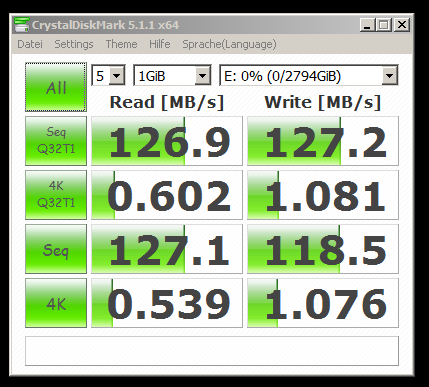The height and width of the screenshot is (387, 429).
Task: Click the Read [MB/s] column header
Action: [x=167, y=102]
